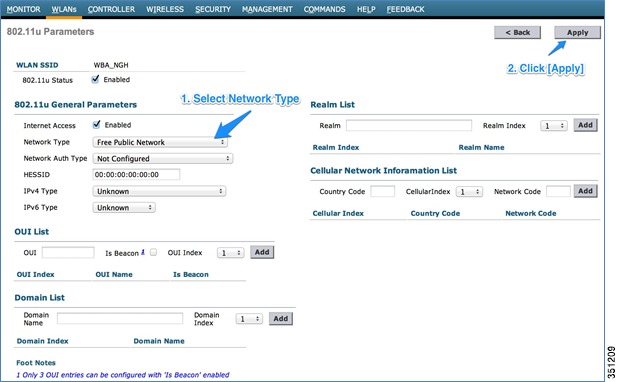The image size is (617, 382).
Task: Click the Foot Notes heading
Action: coord(36,363)
